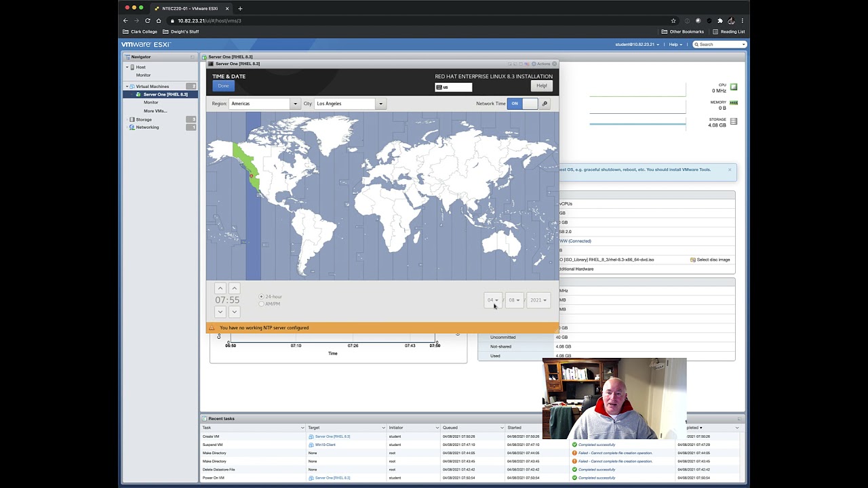Increase minutes with the up arrow
The width and height of the screenshot is (868, 488).
click(x=234, y=288)
